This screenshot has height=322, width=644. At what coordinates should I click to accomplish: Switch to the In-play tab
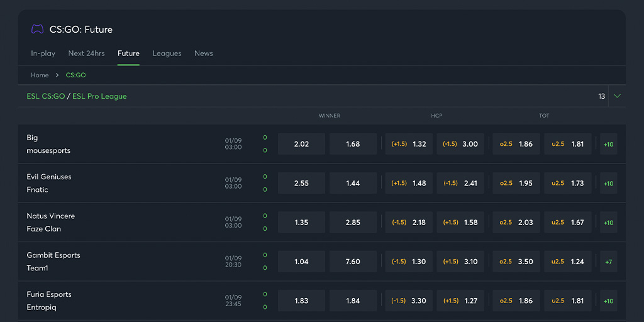click(x=43, y=53)
